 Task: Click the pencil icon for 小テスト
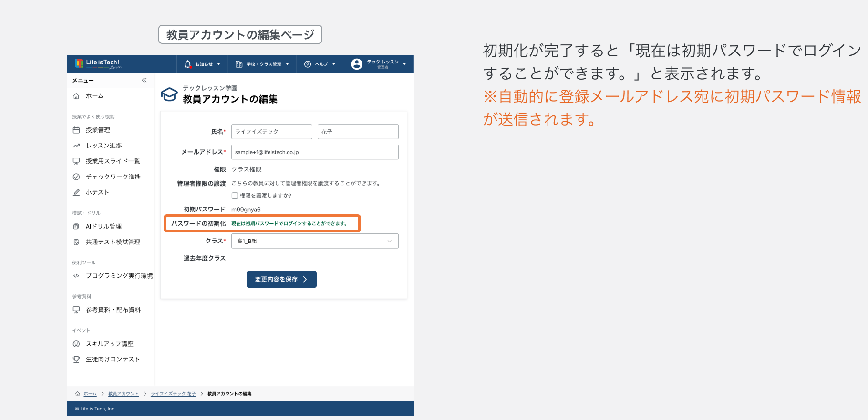[x=76, y=192]
